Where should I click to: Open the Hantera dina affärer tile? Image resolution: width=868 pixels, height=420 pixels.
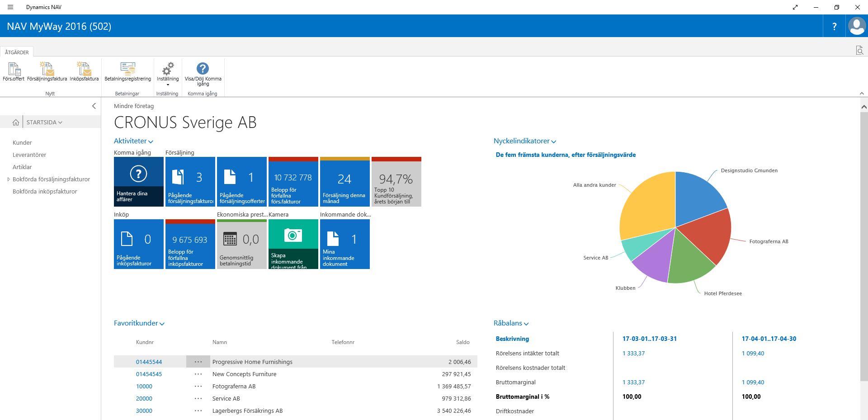point(139,182)
